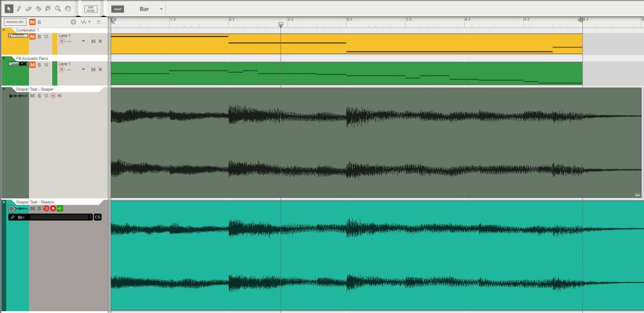
Task: Activate the Selection arrow tool
Action: 8,9
